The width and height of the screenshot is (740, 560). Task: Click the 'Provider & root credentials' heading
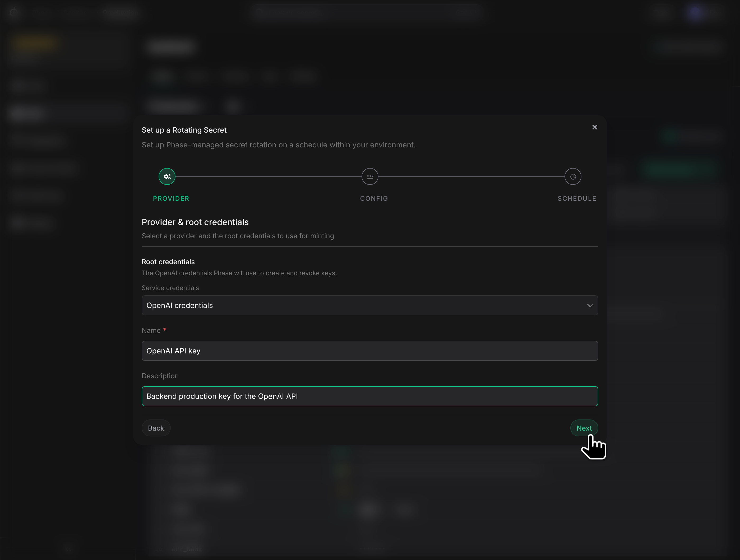(195, 222)
